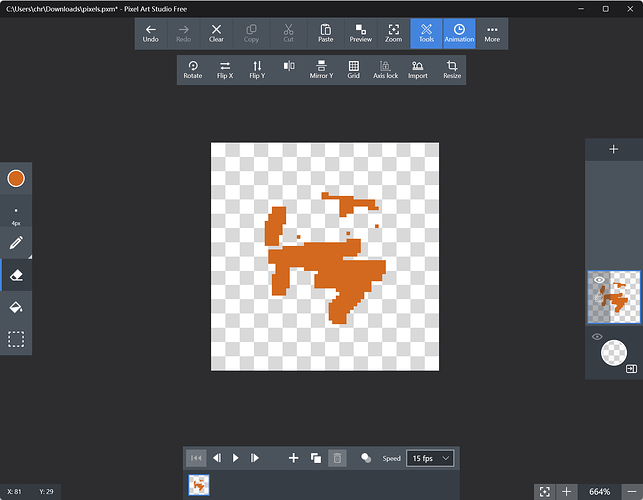Toggle the Grid overlay
The width and height of the screenshot is (643, 500).
click(353, 69)
